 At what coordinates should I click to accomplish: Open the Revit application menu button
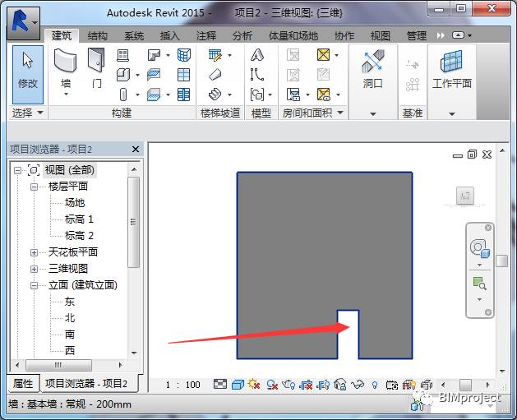(x=23, y=23)
